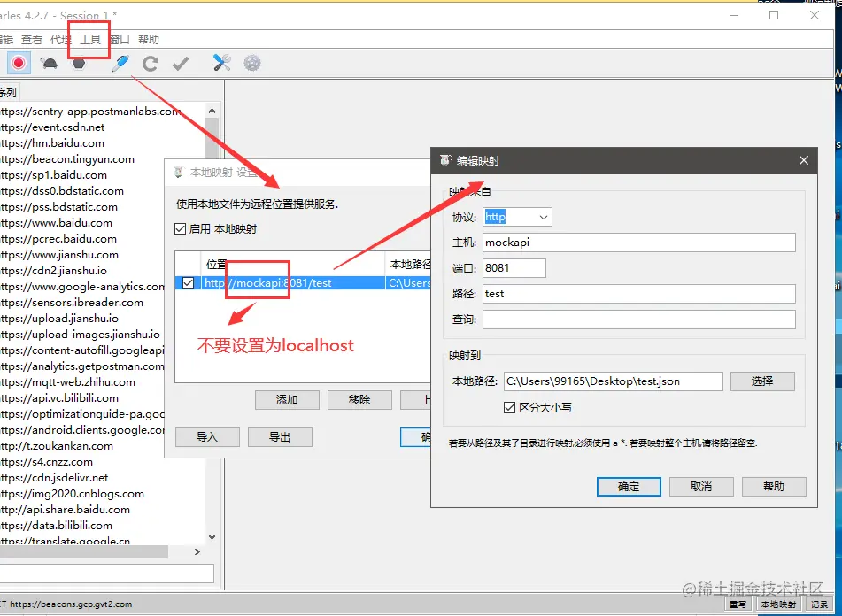Select https://beacon.tingyun.com entry
Viewport: 842px width, 616px height.
(67, 159)
